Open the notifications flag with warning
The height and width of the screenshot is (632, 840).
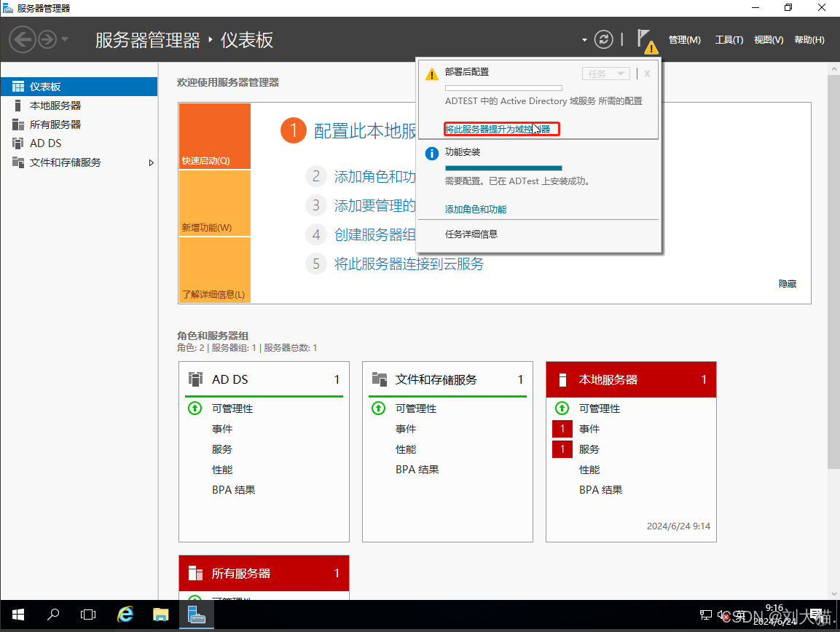pos(647,41)
